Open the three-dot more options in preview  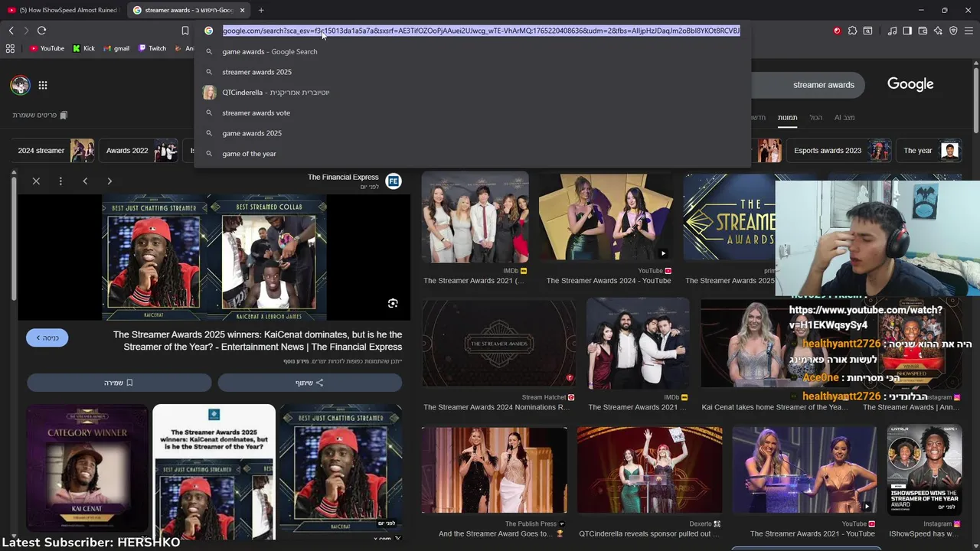point(60,181)
